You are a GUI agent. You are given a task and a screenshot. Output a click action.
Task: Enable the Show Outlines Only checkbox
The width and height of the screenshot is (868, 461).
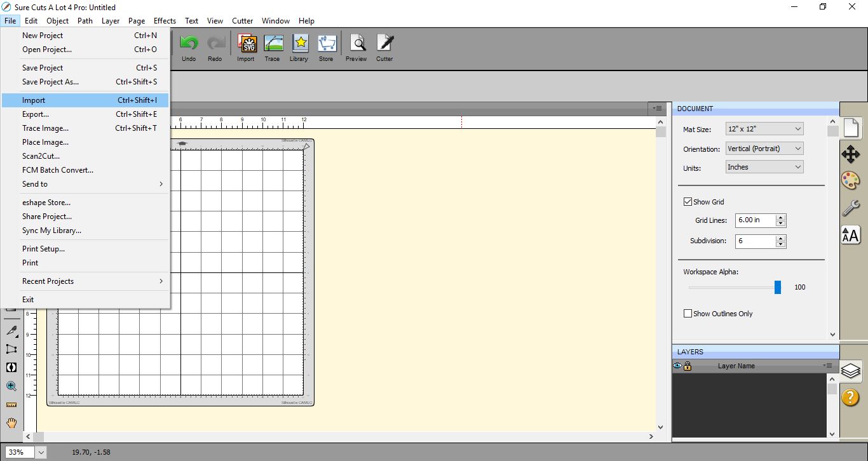pos(688,314)
